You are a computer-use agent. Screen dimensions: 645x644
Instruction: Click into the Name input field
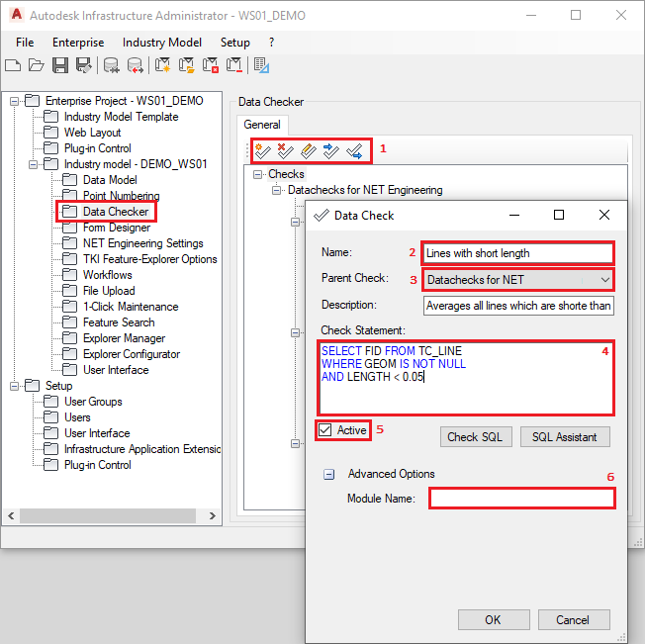pos(518,253)
